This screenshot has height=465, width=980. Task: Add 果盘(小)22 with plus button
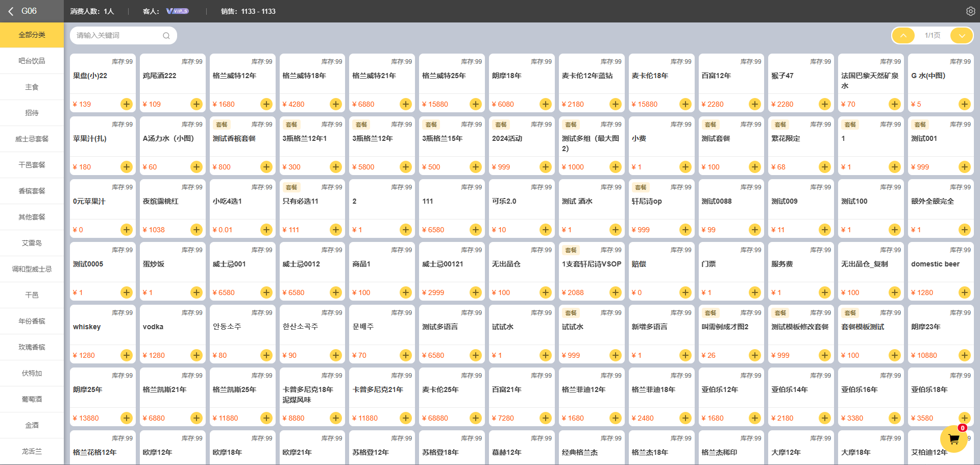point(126,104)
